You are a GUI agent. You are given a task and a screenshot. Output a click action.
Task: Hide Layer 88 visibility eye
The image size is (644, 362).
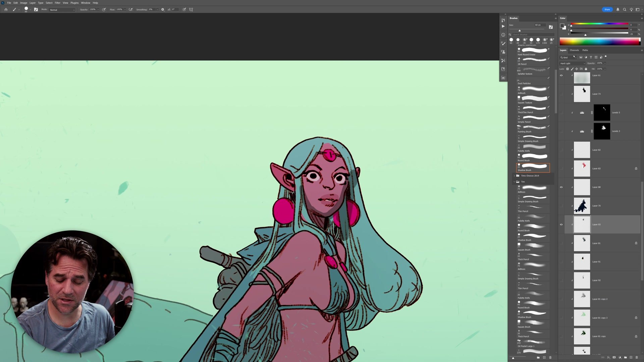(x=561, y=187)
